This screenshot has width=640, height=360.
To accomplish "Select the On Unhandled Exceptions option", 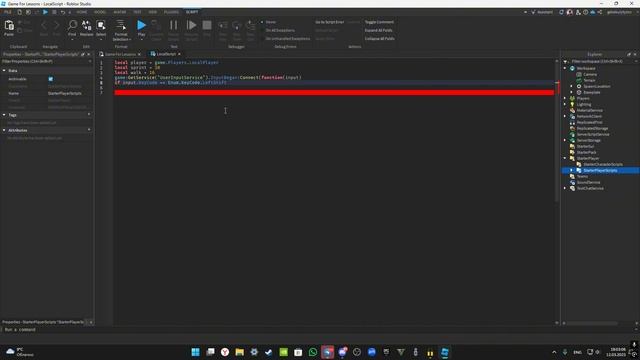I will click(x=287, y=38).
